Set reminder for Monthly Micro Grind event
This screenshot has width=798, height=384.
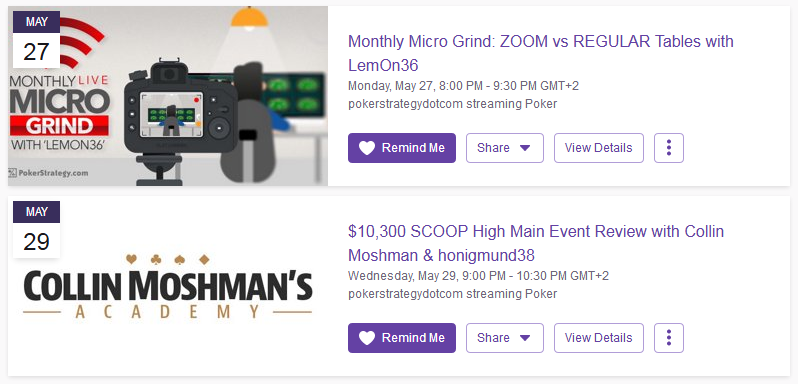[x=402, y=148]
